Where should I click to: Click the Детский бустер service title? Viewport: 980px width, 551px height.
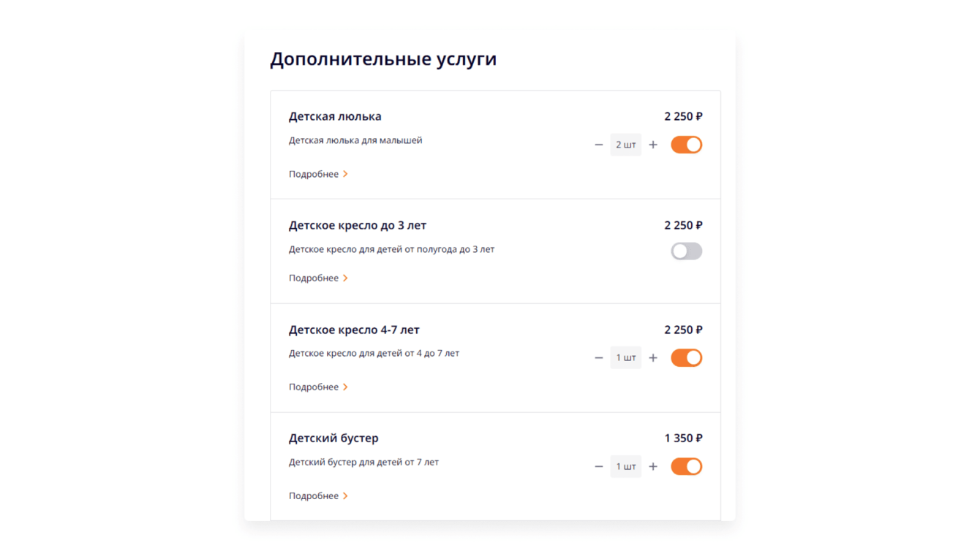333,438
